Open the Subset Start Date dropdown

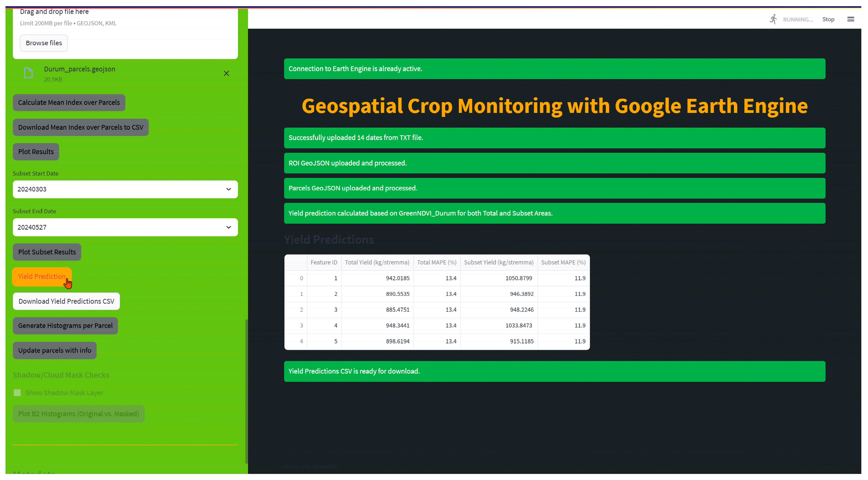point(125,189)
